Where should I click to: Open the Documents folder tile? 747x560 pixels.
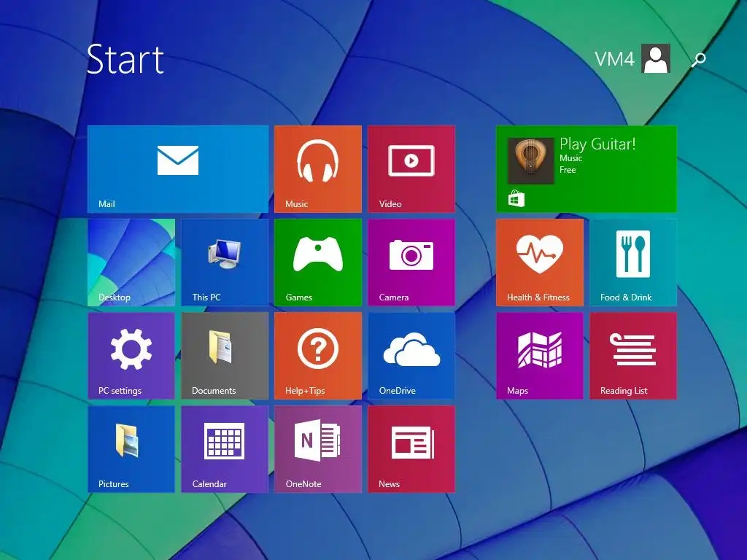(x=225, y=356)
